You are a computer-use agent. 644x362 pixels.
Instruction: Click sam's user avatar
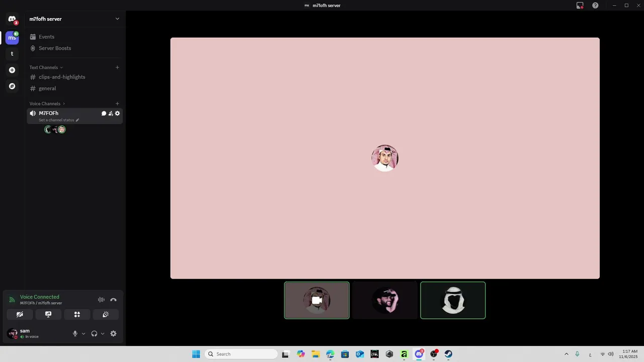point(12,333)
